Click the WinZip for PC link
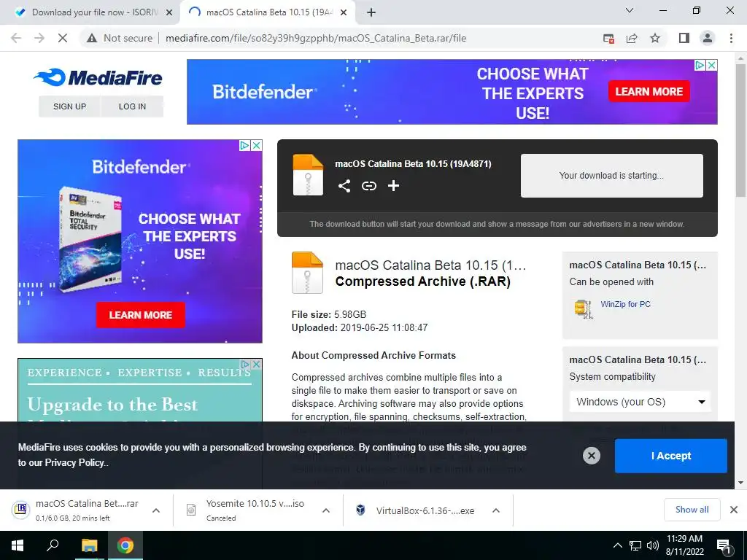747x560 pixels. point(625,304)
